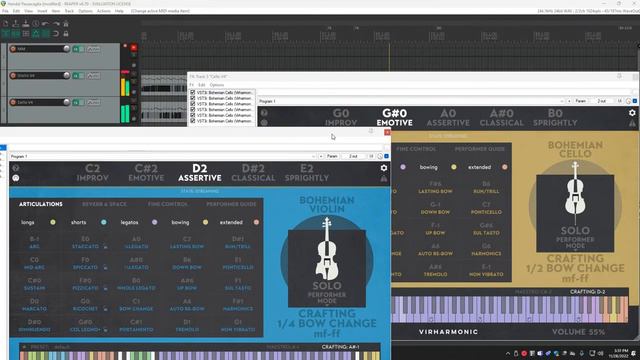This screenshot has width=640, height=360.
Task: Select the MARCATO articulation in Violin
Action: click(34, 305)
